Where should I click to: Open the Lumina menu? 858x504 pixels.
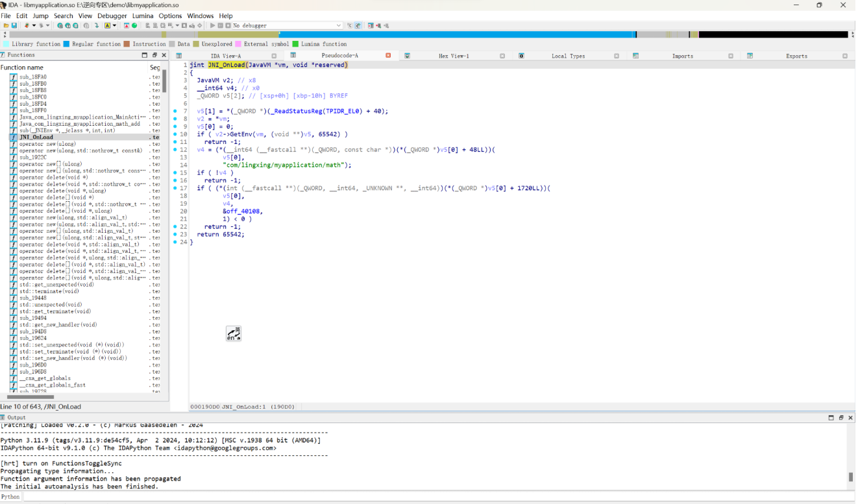[x=143, y=16]
